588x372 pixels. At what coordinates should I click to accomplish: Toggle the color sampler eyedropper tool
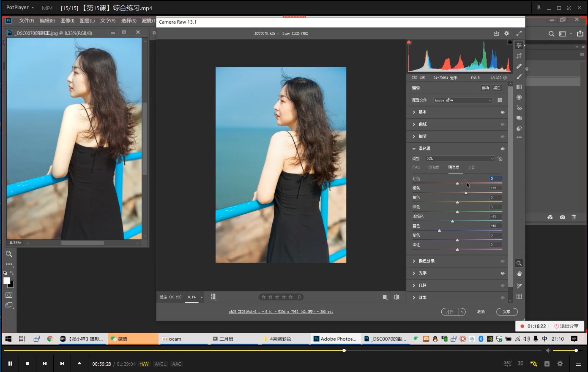519,286
